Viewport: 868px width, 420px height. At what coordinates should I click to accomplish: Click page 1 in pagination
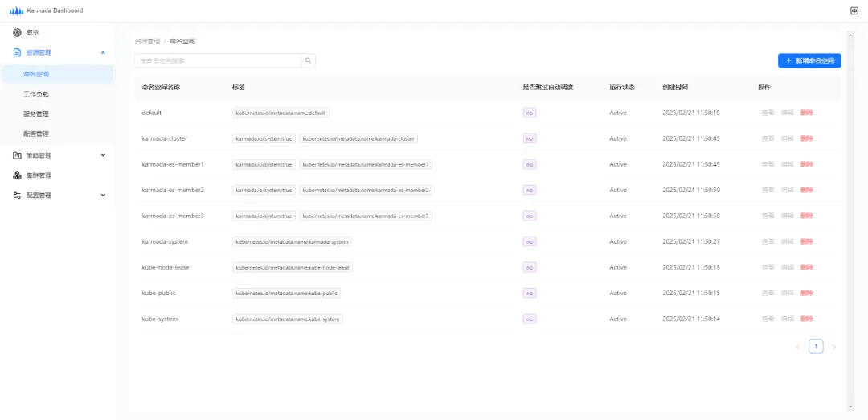point(816,347)
